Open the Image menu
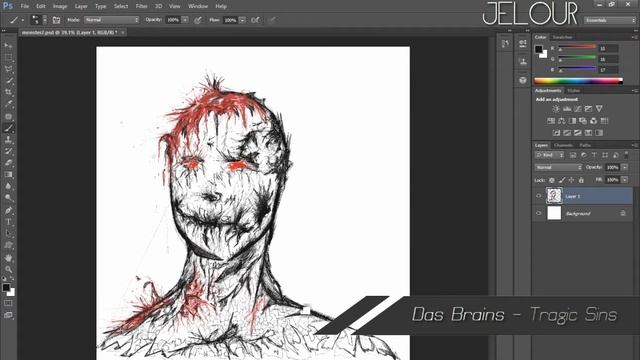Viewport: 640px width, 360px height. [60, 7]
